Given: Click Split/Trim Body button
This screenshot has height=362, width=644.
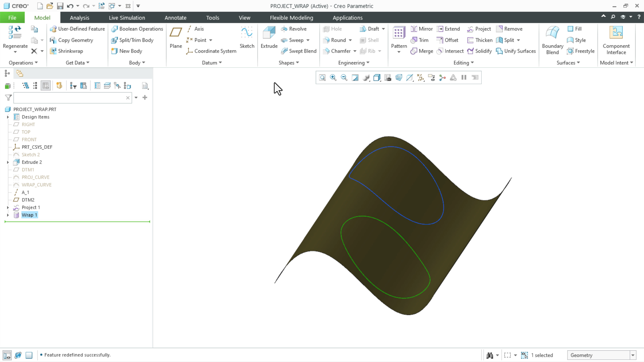Looking at the screenshot, I should point(132,40).
